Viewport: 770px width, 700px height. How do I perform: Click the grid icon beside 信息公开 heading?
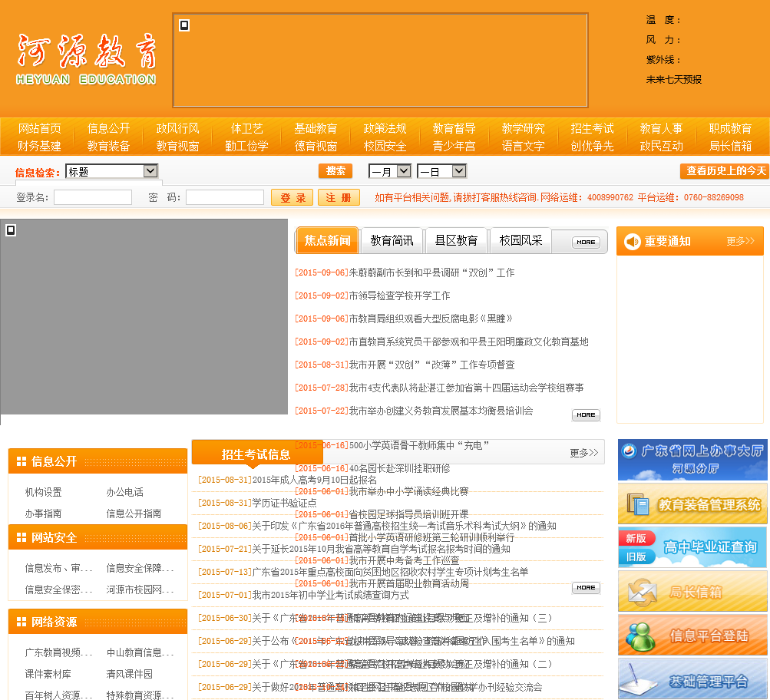click(x=21, y=461)
